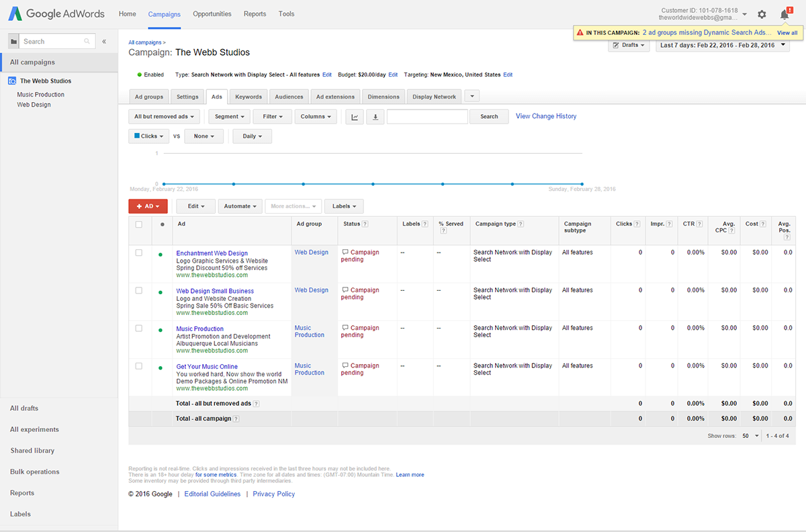Click campaign icon beside The Webb Studios
The height and width of the screenshot is (532, 806).
[12, 81]
